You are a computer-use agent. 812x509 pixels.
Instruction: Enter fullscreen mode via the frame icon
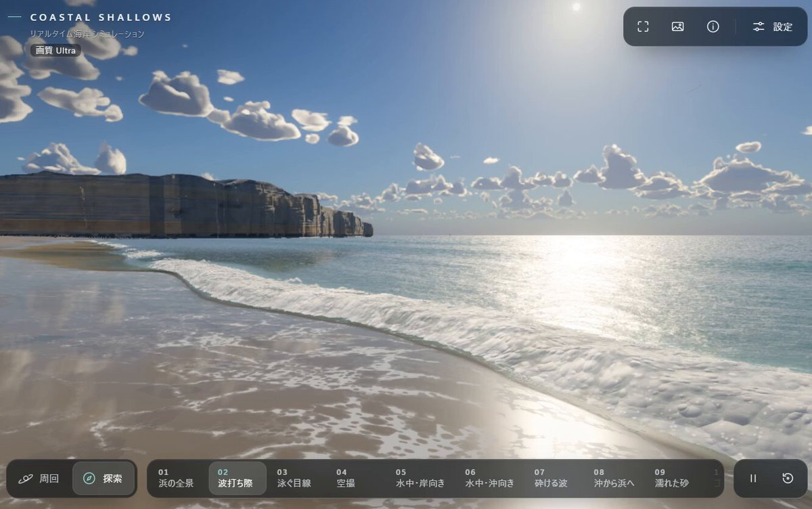coord(643,26)
